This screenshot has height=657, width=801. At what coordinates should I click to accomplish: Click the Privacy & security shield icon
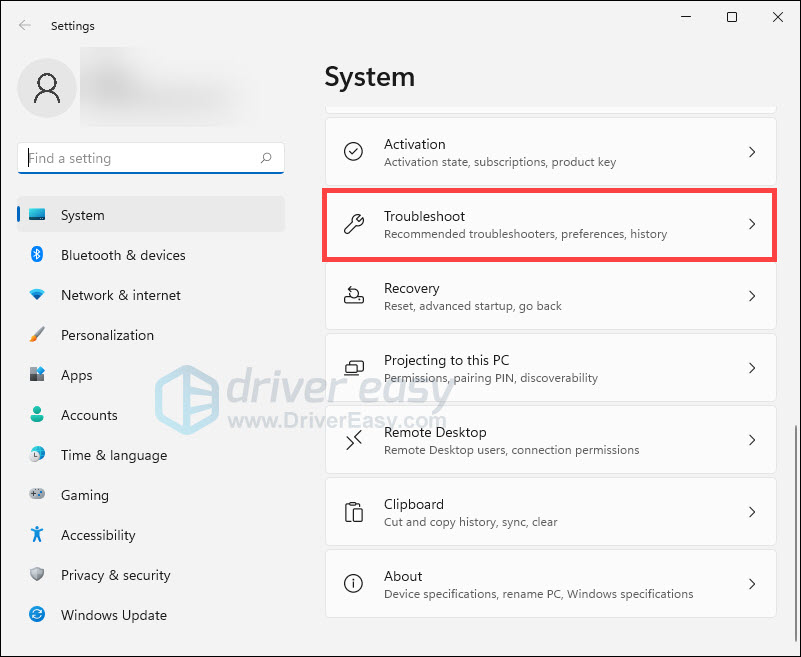(x=37, y=575)
